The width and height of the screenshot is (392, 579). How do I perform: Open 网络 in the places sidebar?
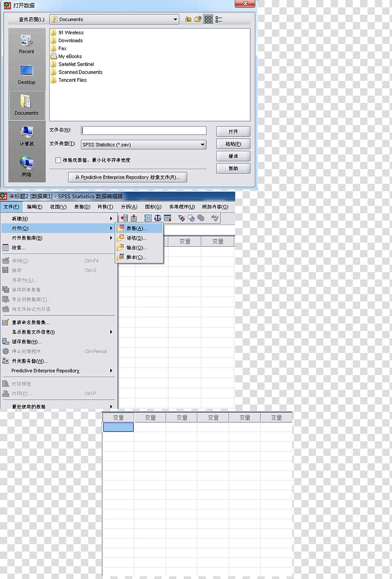26,167
